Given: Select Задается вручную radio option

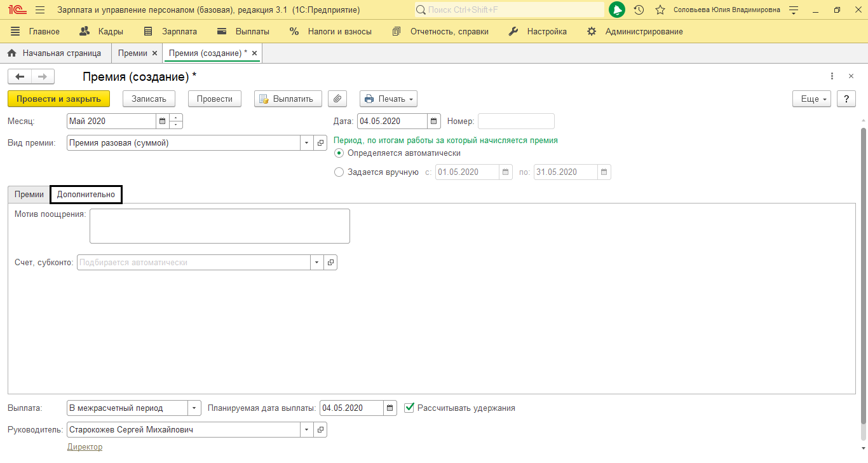Looking at the screenshot, I should [339, 172].
